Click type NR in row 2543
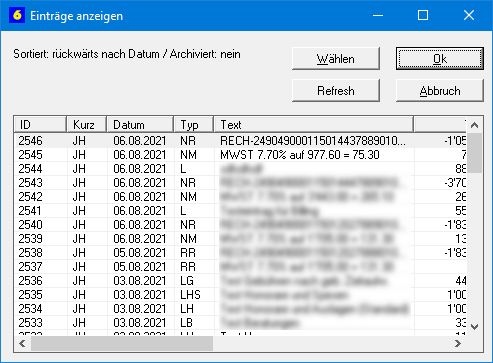The image size is (493, 363). pyautogui.click(x=188, y=183)
